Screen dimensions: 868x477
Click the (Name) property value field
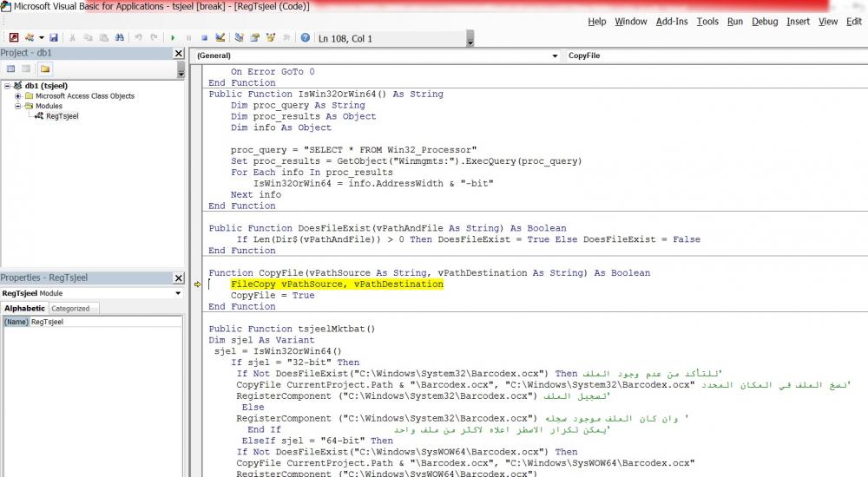tap(104, 322)
